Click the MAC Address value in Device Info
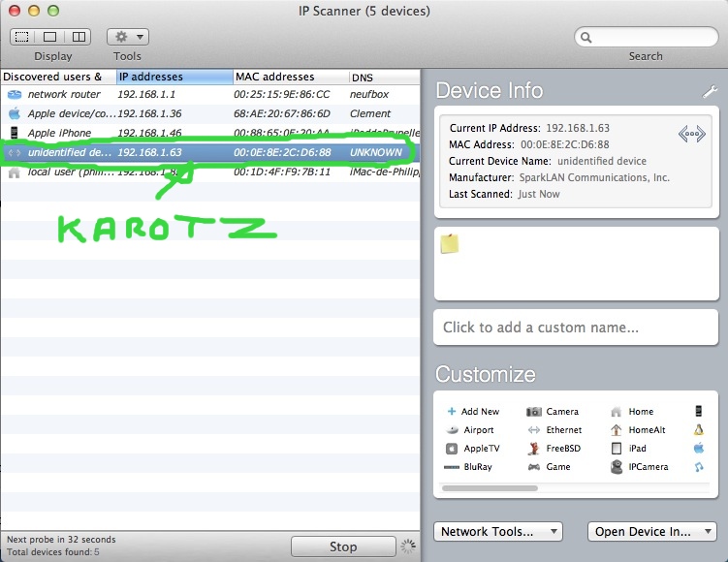The image size is (728, 562). pyautogui.click(x=564, y=144)
